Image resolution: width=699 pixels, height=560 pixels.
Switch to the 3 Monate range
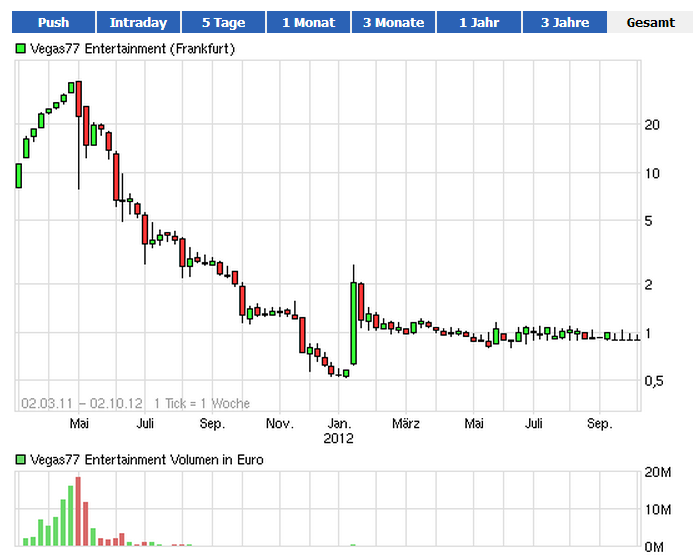point(393,22)
